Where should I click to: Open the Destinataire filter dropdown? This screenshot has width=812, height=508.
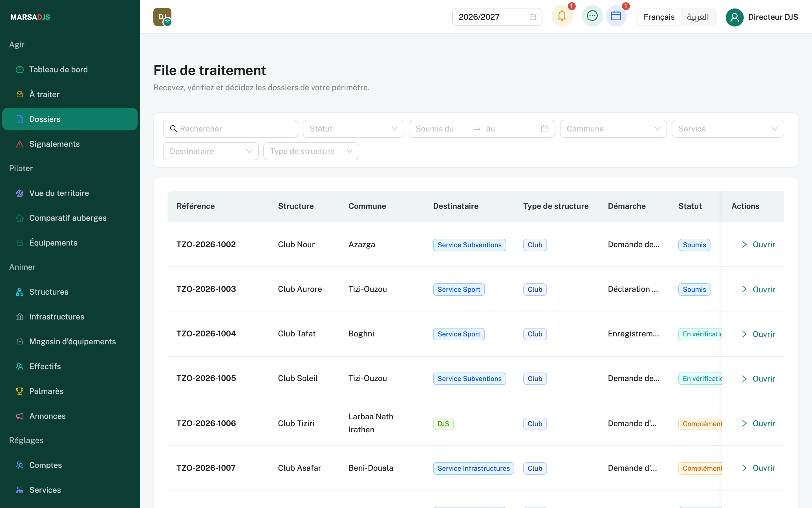pos(211,151)
